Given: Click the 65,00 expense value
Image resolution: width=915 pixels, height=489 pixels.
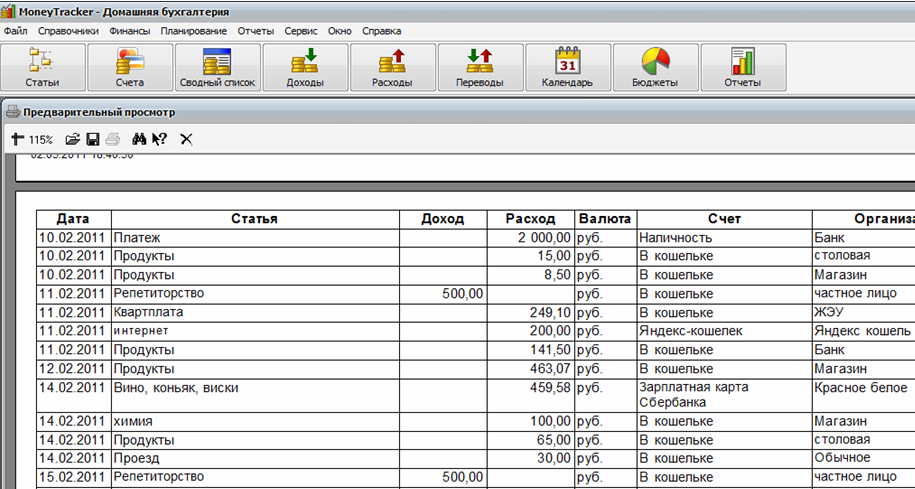Looking at the screenshot, I should (554, 439).
